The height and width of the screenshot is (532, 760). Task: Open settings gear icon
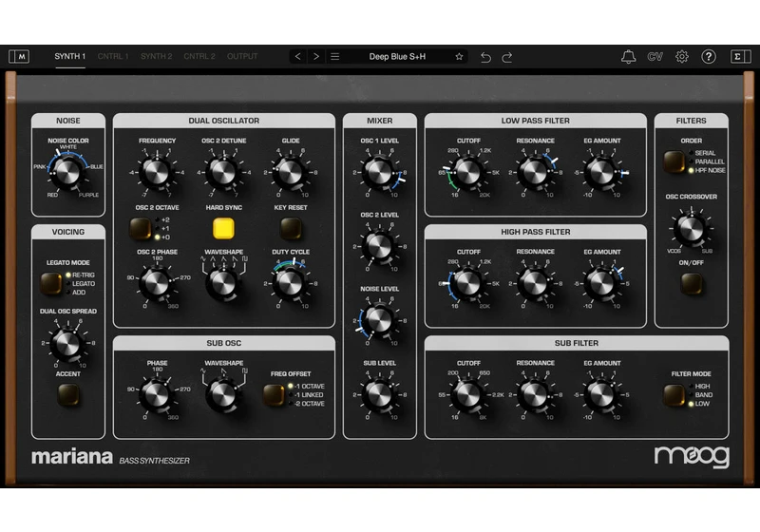point(682,57)
